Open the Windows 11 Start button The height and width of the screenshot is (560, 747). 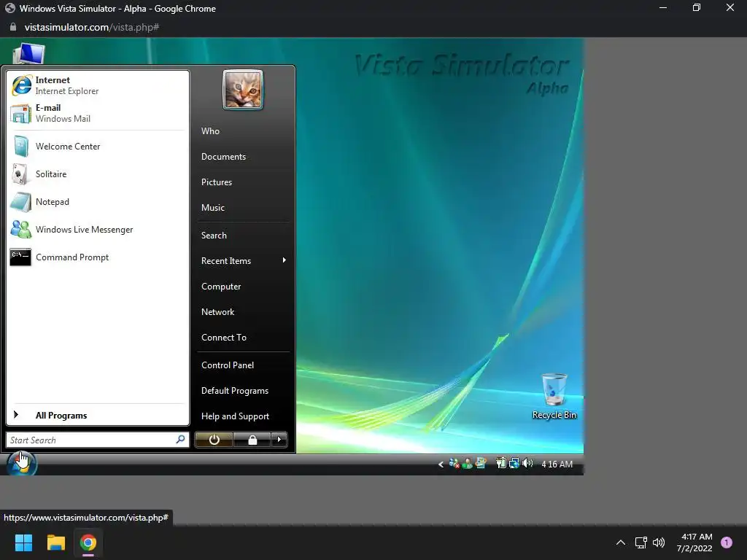pyautogui.click(x=23, y=542)
